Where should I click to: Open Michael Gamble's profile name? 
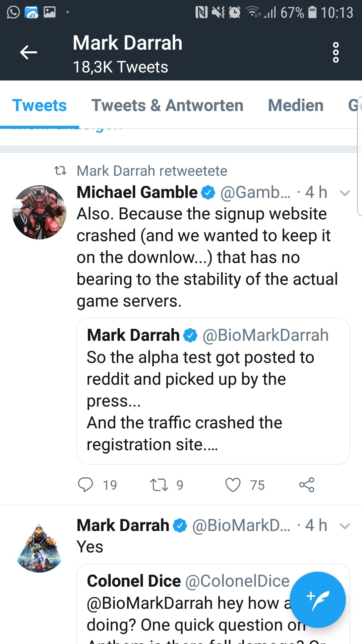(x=137, y=193)
